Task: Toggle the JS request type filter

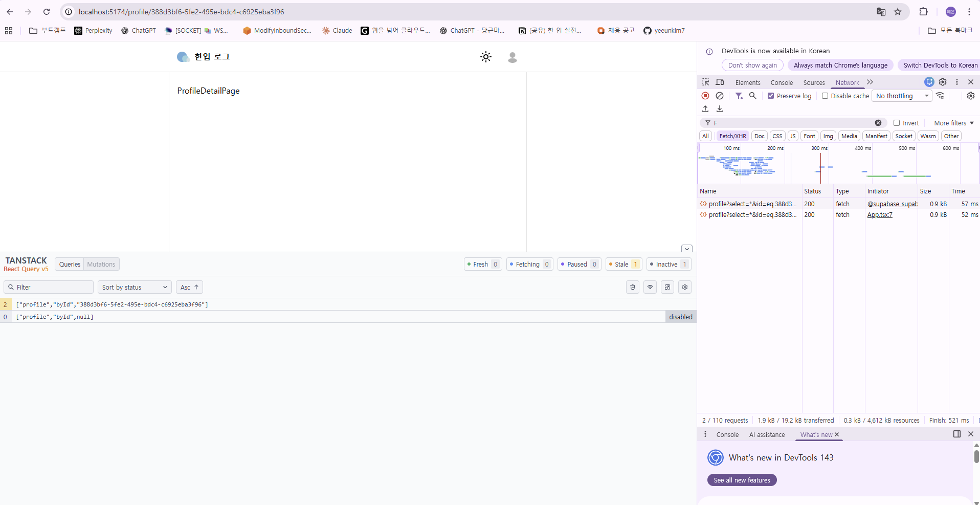Action: pos(793,136)
